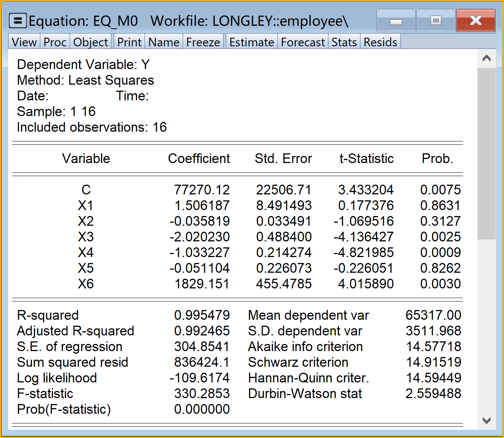Click the scroll up arrow
Screen dimensions: 504x438
pos(486,59)
